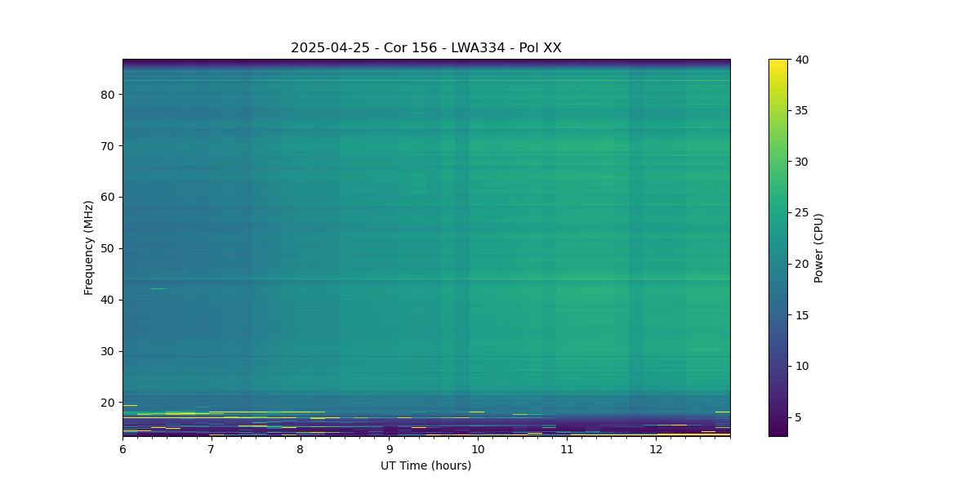Click the 9 tick on the UT Time axis
This screenshot has width=980, height=490.
[x=389, y=449]
